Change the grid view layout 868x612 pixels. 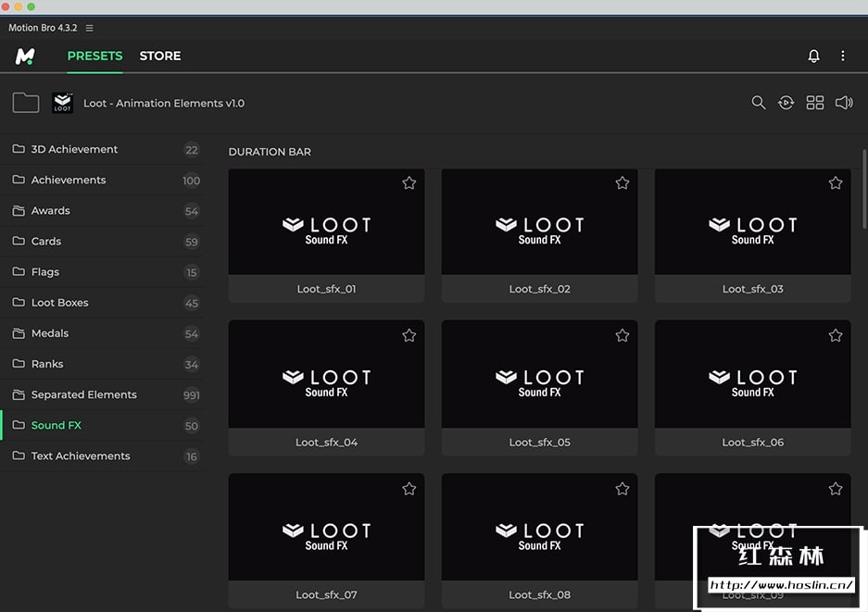click(x=815, y=103)
